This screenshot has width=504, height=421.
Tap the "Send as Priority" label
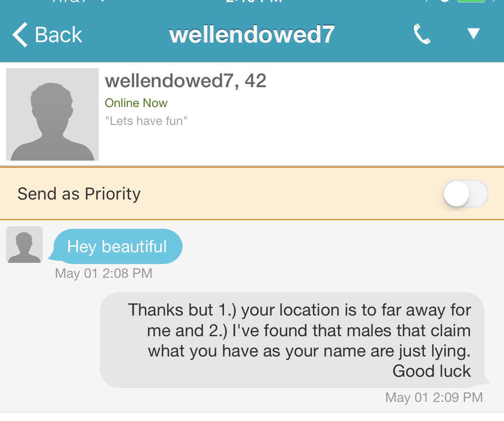pos(79,194)
